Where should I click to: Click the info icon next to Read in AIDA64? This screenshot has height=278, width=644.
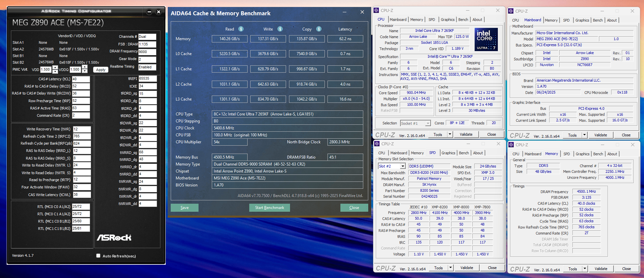pos(241,29)
